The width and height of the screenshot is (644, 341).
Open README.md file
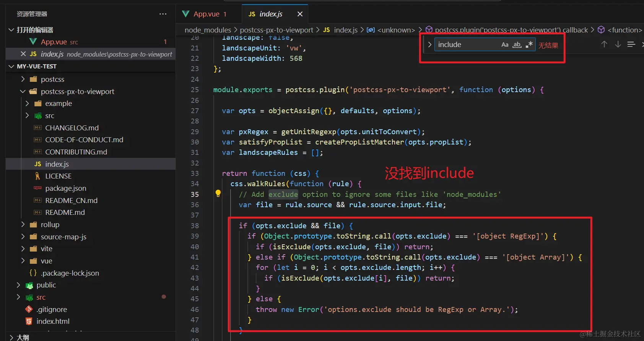(65, 213)
